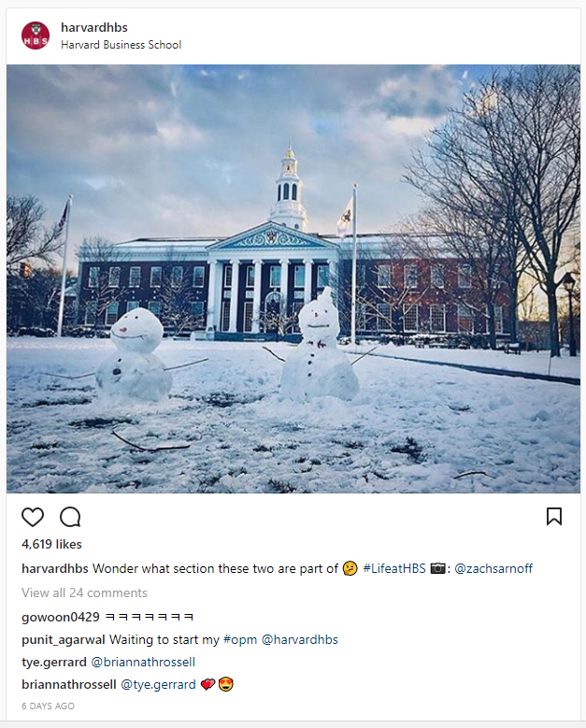Expand View all 24 comments
This screenshot has height=728, width=586.
(84, 592)
